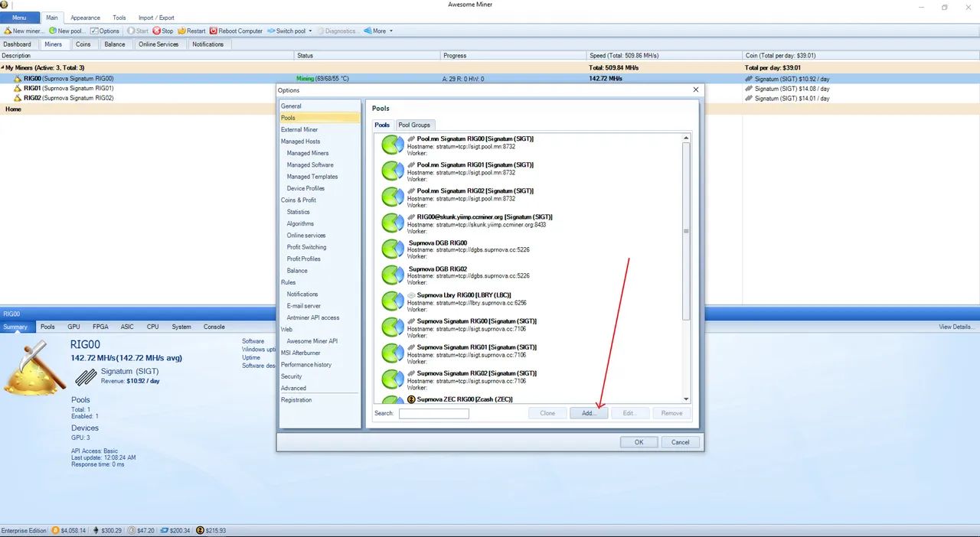Image resolution: width=980 pixels, height=537 pixels.
Task: Click the RIG01 miner icon in miners list
Action: 18,88
